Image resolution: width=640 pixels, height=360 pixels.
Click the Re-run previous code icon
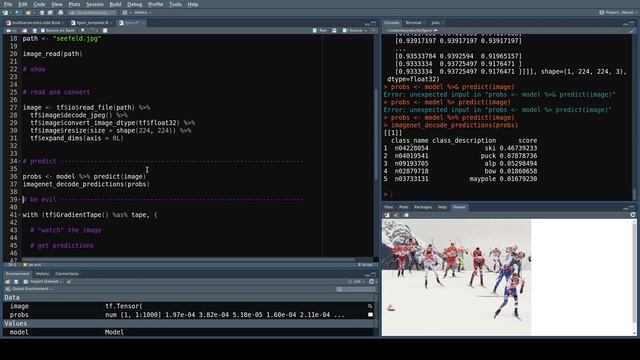pyautogui.click(x=334, y=31)
